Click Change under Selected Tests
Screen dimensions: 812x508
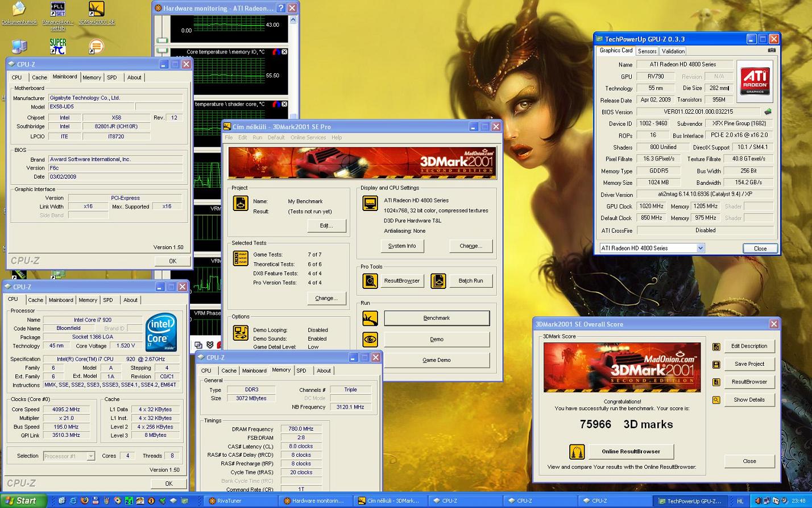click(x=326, y=298)
